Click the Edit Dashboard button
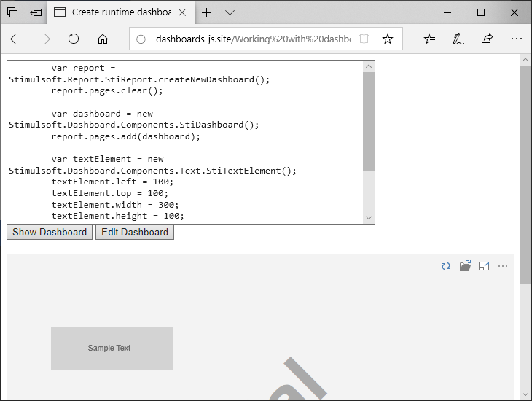Screen dimensions: 532x401 135,233
